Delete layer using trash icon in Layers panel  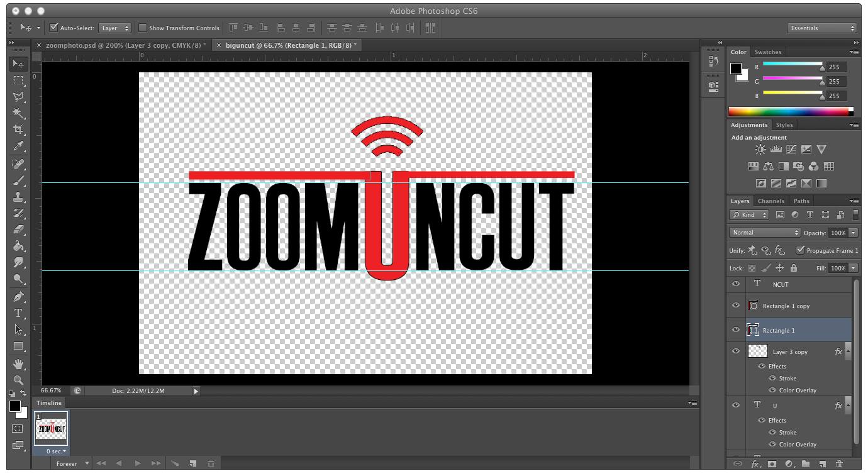coord(839,464)
